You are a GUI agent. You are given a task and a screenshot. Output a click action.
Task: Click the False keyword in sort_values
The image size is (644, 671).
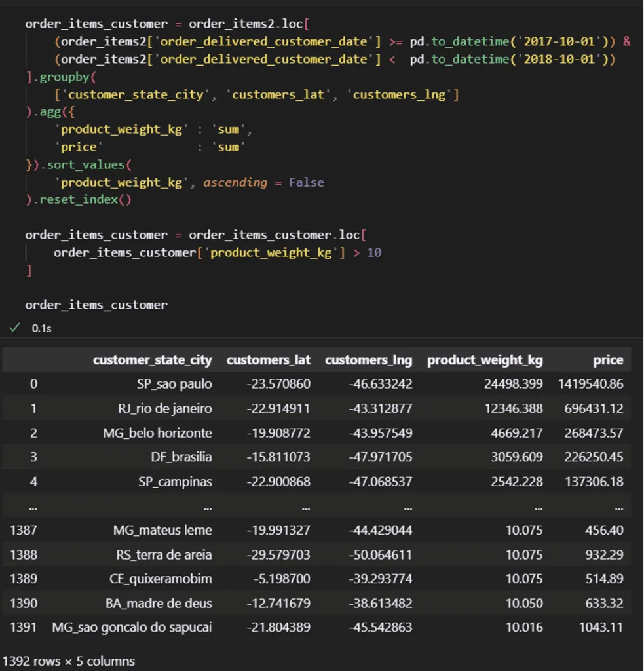307,182
